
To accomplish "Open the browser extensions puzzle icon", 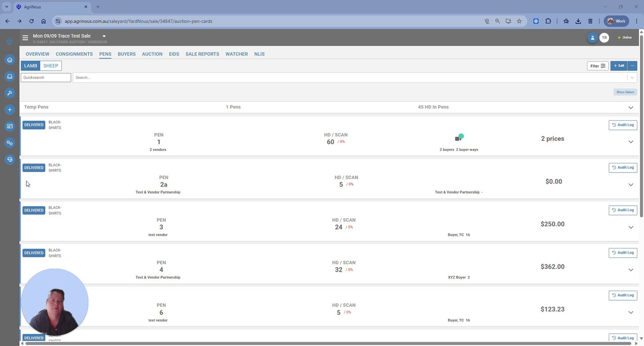I will pos(548,21).
